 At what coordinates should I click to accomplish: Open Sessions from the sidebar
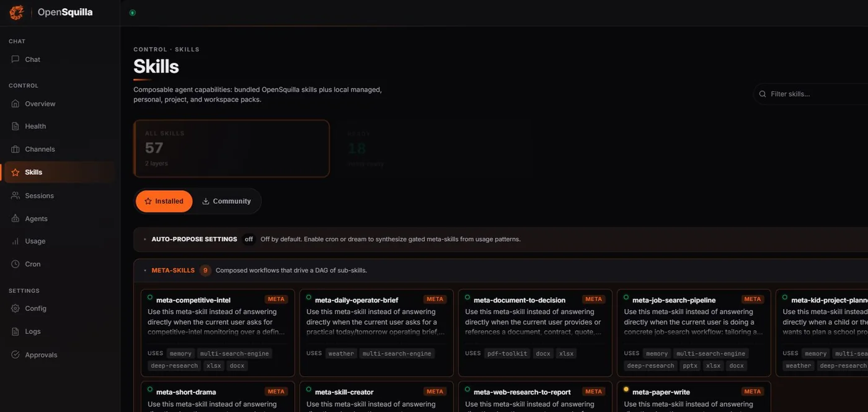pos(60,196)
